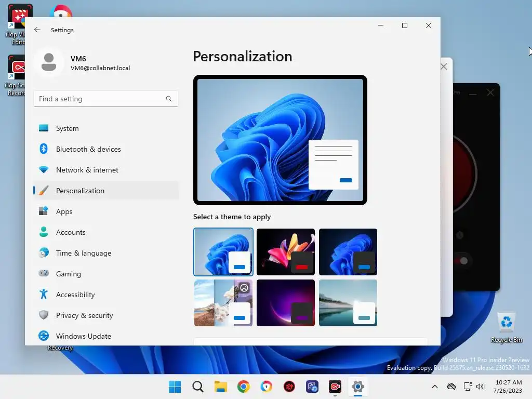Click the cloud sync tray icon

(451, 387)
